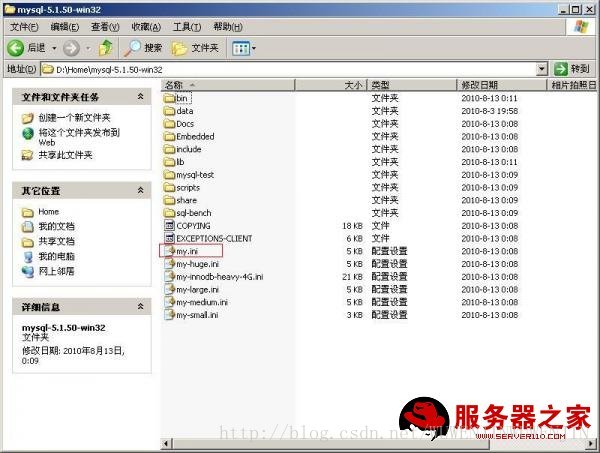
Task: Sort by the 修改日期 column header
Action: tap(501, 85)
